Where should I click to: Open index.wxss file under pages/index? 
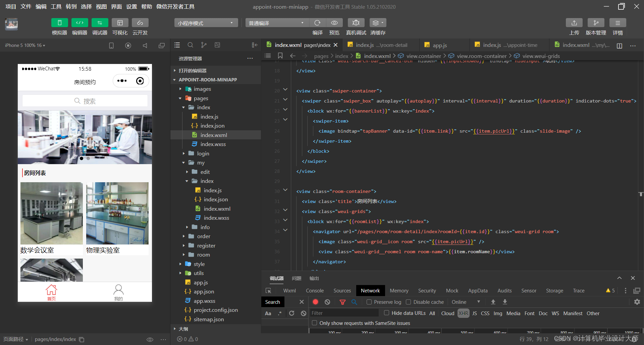(213, 144)
